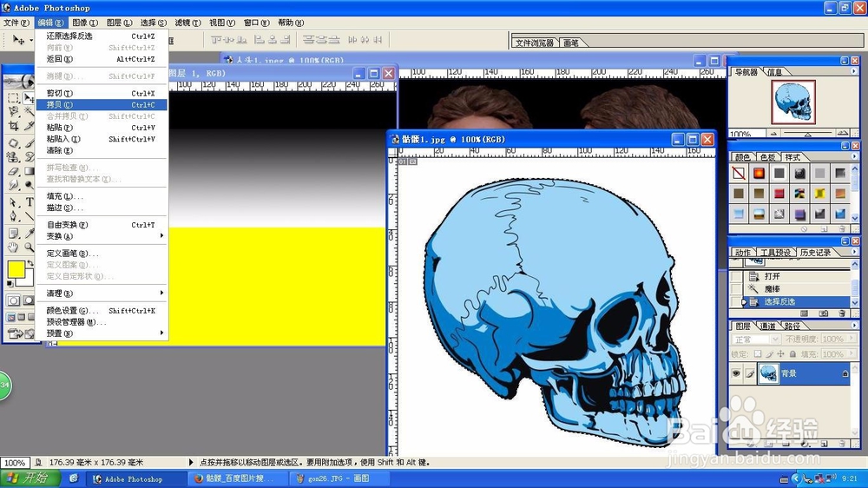Click the yellow foreground color swatch

[15, 269]
